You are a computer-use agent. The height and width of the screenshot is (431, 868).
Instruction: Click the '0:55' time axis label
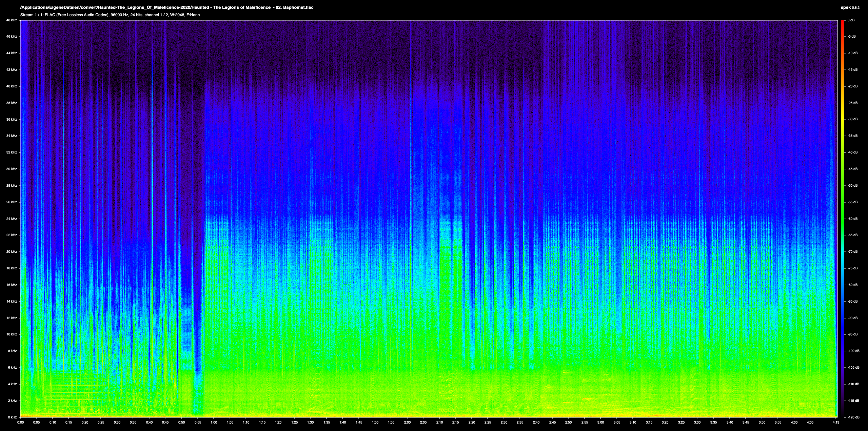[x=198, y=423]
